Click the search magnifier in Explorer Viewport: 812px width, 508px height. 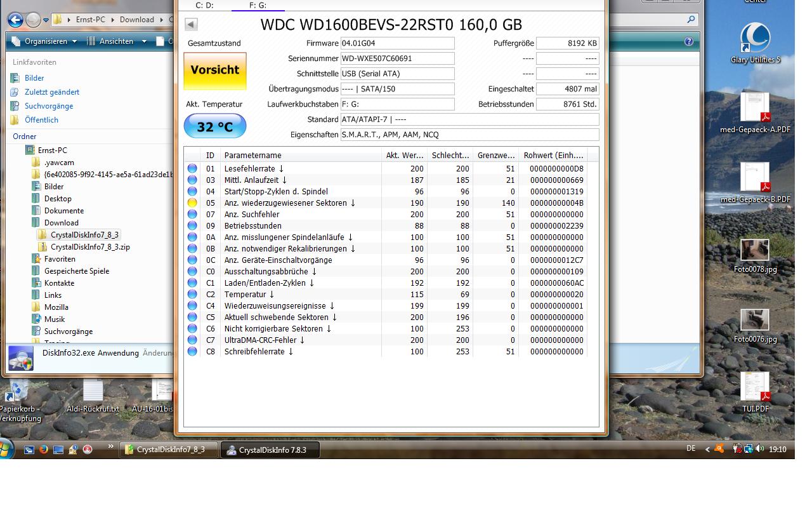click(691, 20)
